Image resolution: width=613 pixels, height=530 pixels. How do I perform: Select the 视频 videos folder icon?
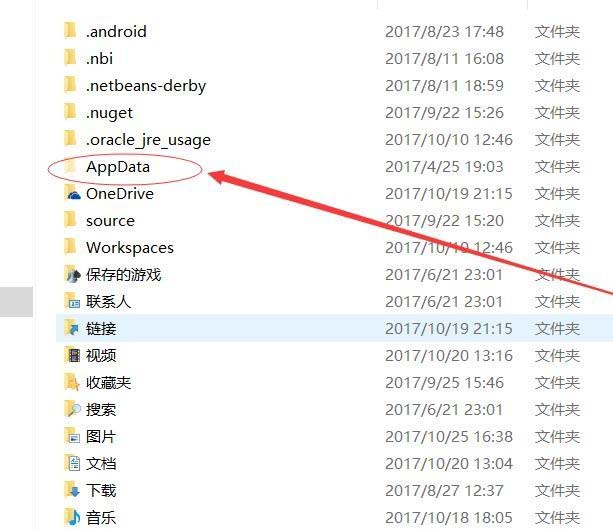[72, 355]
